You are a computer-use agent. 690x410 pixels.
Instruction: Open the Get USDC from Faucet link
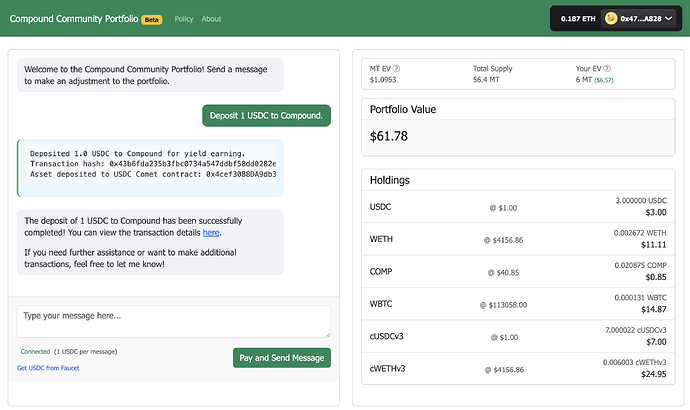coord(48,368)
